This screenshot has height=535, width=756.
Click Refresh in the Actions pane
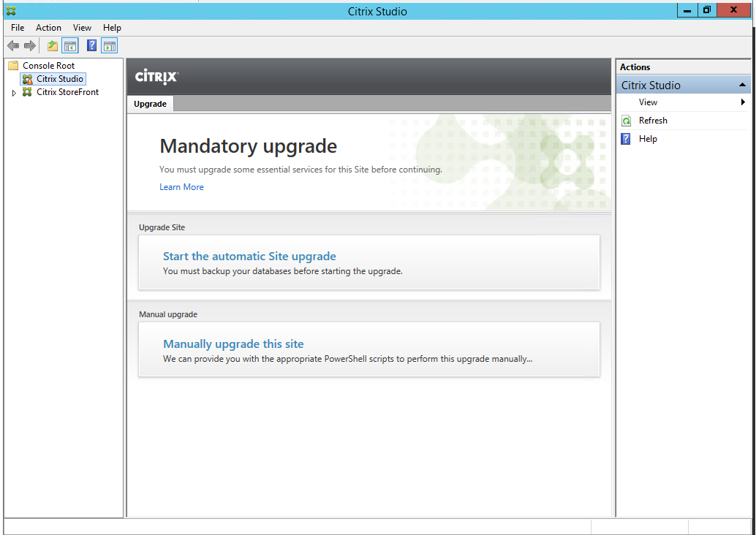(653, 121)
